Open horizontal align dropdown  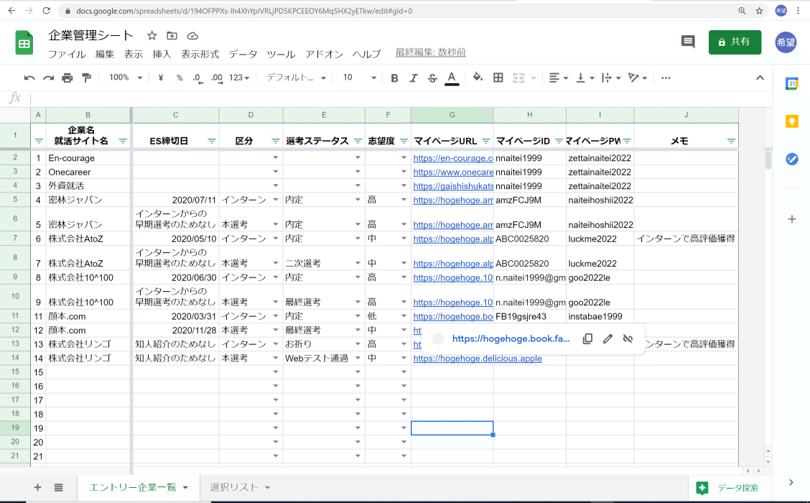558,78
